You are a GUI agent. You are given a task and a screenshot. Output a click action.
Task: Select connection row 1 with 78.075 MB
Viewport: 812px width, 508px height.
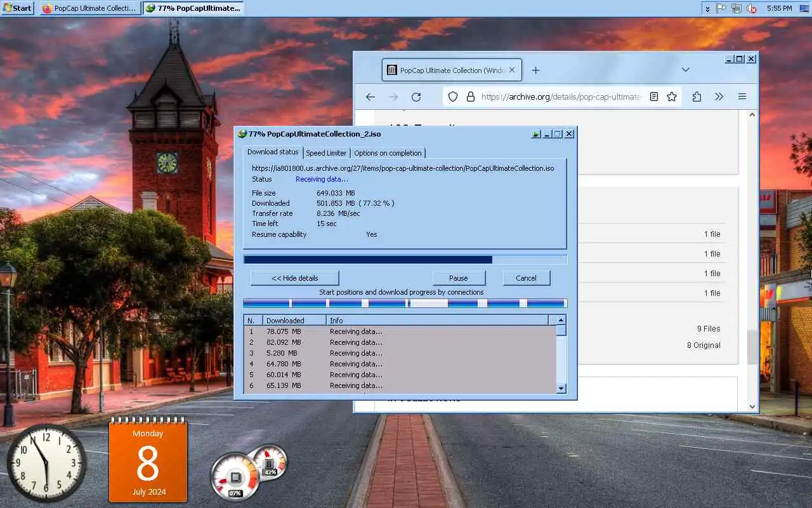coord(400,331)
